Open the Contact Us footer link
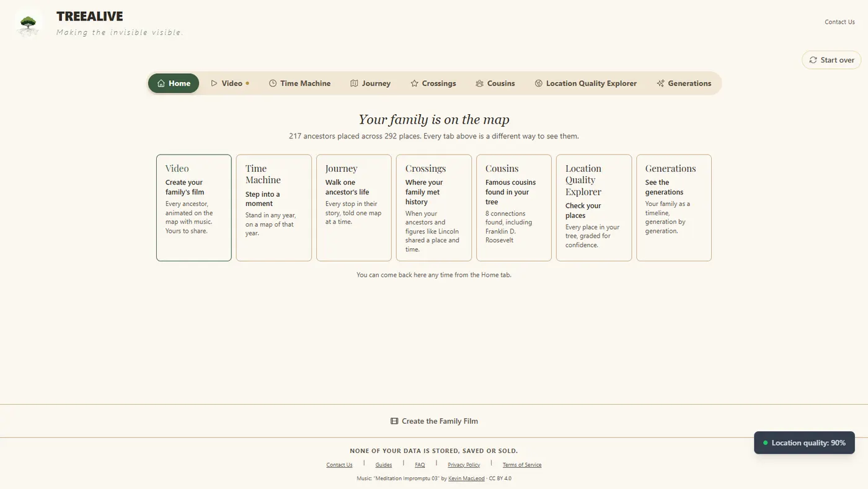Image resolution: width=868 pixels, height=489 pixels. [339, 465]
